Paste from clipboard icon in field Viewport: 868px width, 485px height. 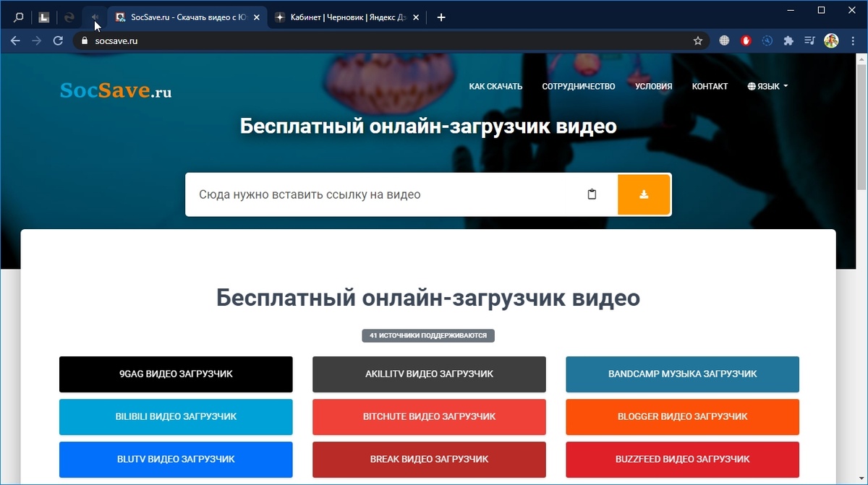click(592, 194)
